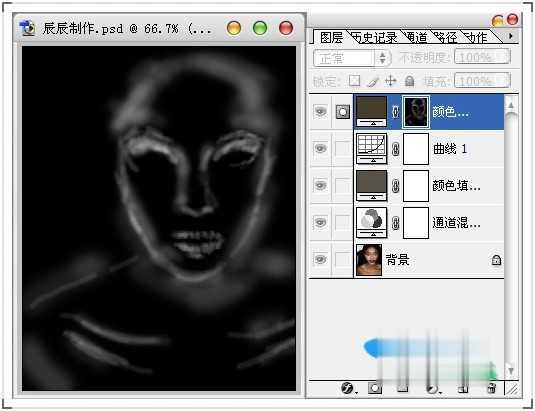535x411 pixels.
Task: Click the face image on the canvas
Action: (159, 218)
